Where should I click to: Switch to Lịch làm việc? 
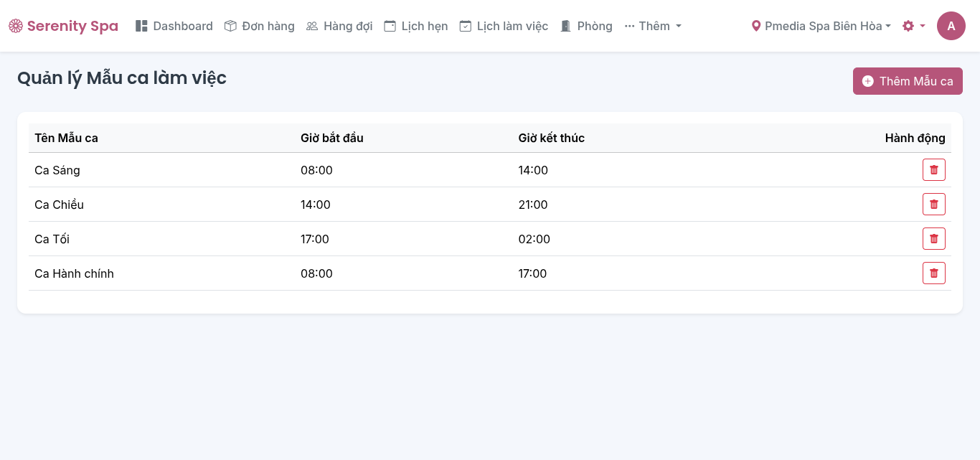504,26
